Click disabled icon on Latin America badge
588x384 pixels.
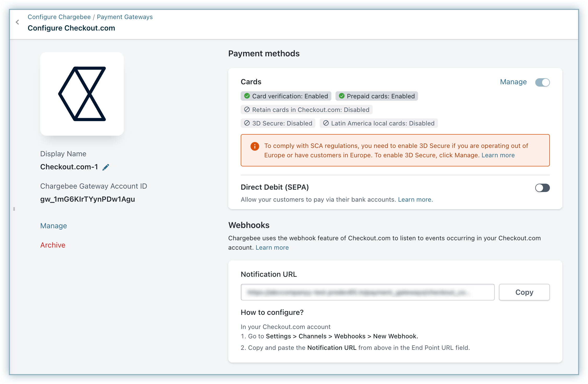pos(326,123)
